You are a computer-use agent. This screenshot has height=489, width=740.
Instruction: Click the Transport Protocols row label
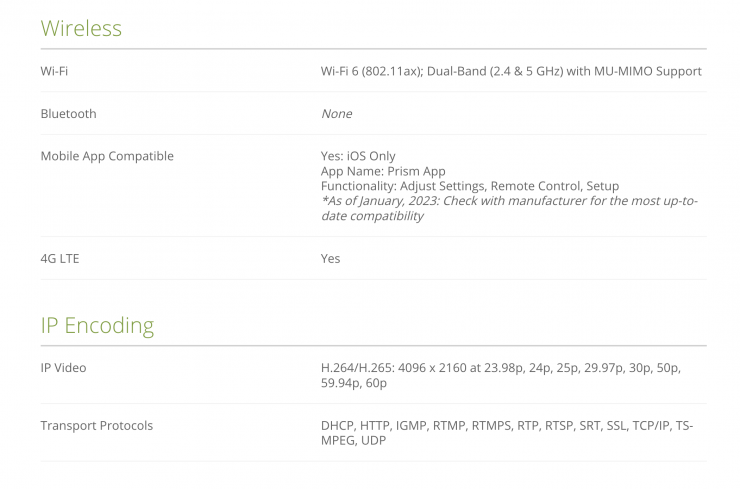pos(97,426)
